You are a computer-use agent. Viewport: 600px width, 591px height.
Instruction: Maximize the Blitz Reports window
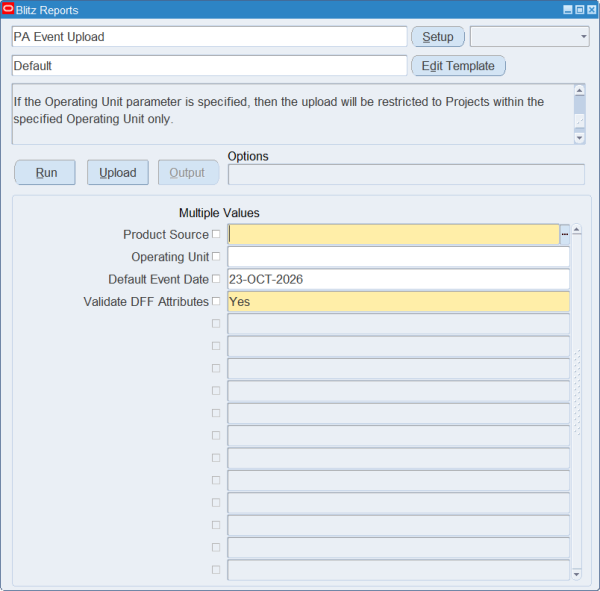pos(580,10)
